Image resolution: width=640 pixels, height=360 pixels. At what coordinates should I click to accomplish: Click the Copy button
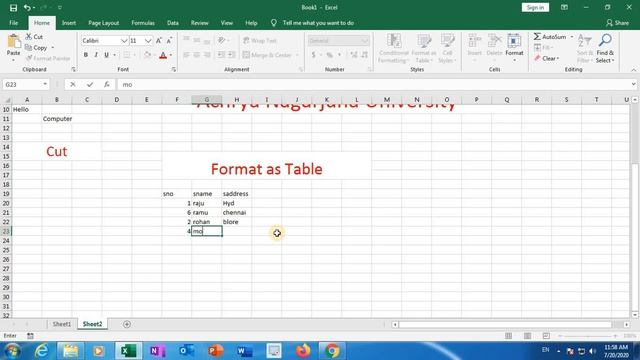[37, 48]
